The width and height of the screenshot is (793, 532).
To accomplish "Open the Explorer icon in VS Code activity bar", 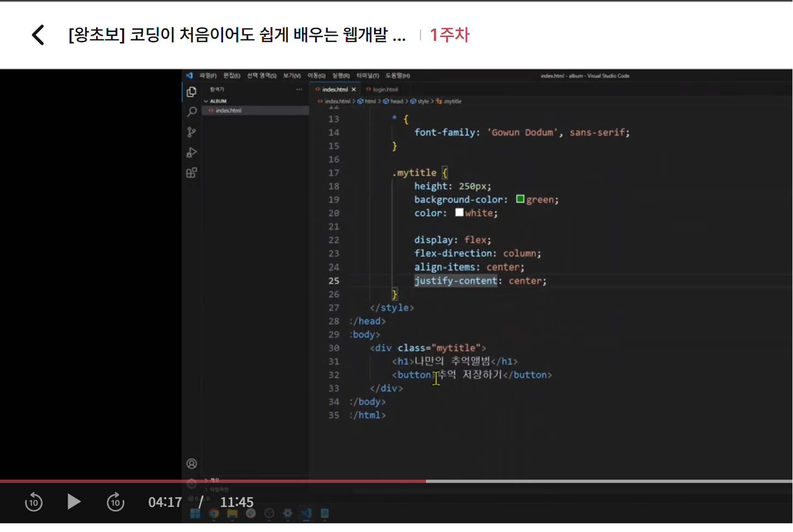I will (x=191, y=92).
